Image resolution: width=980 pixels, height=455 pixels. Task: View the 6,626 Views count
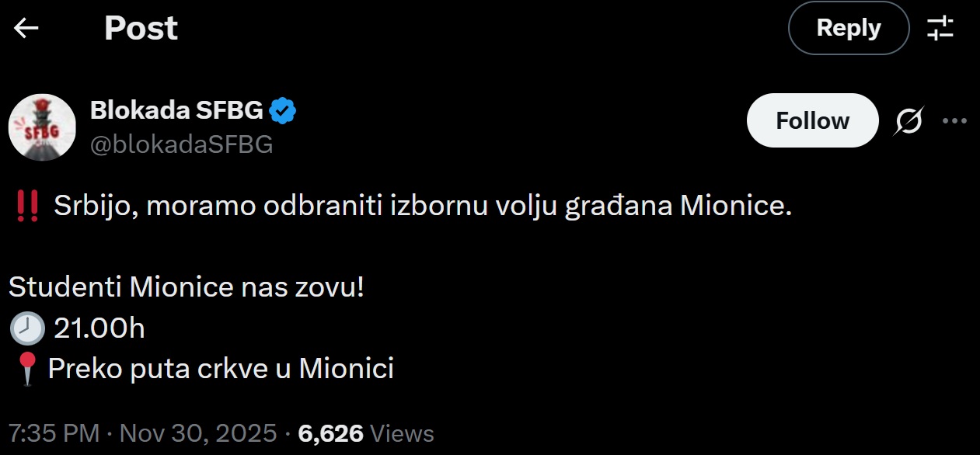click(x=365, y=433)
